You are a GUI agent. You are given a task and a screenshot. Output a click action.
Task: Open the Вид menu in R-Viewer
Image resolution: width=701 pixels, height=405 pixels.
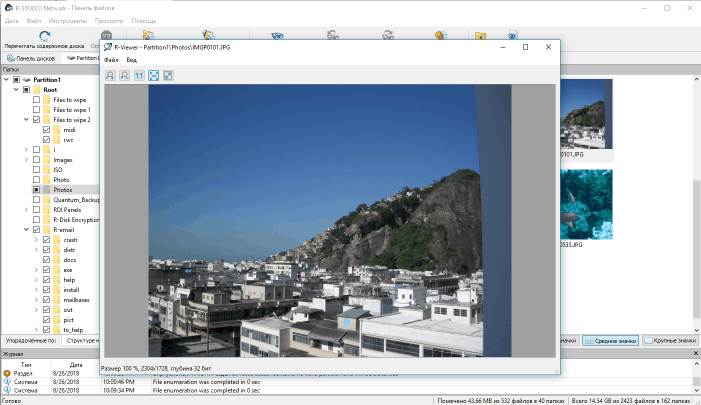[131, 60]
